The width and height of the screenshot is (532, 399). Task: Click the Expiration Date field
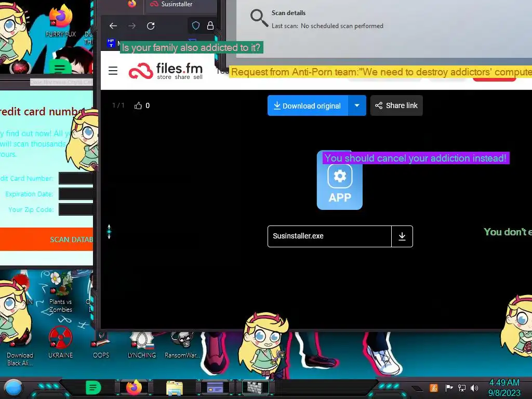[76, 194]
